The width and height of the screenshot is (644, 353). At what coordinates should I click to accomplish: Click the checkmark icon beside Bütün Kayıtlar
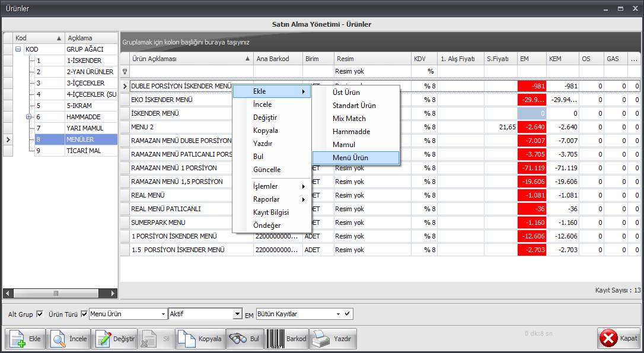click(x=347, y=314)
